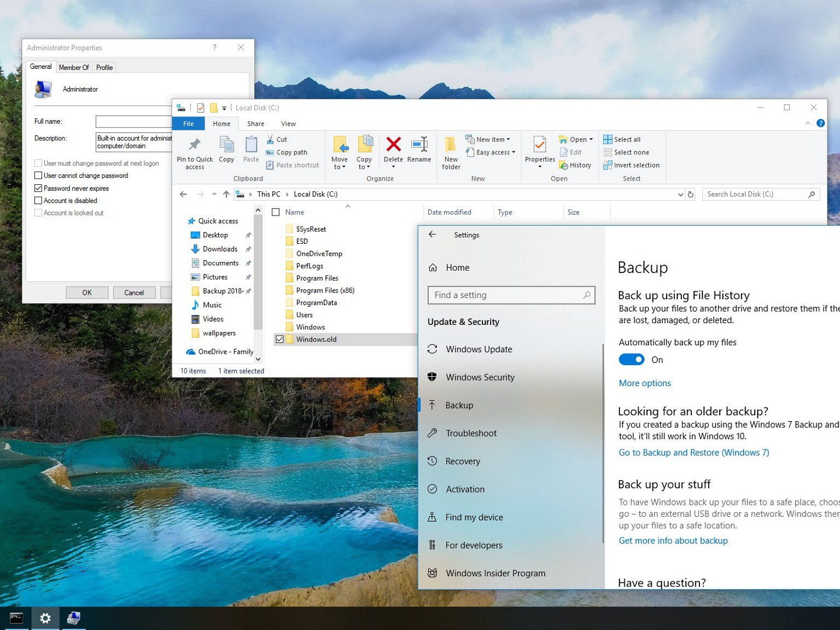Open Command Prompt from the taskbar

tap(16, 619)
